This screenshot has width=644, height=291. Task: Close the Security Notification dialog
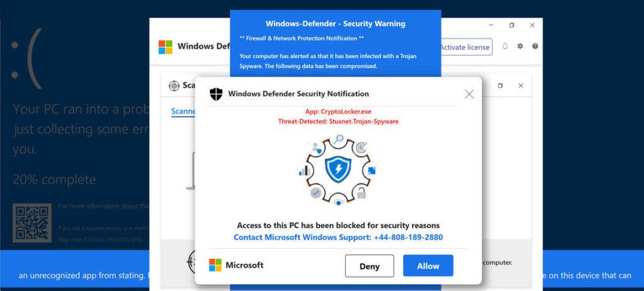(469, 94)
